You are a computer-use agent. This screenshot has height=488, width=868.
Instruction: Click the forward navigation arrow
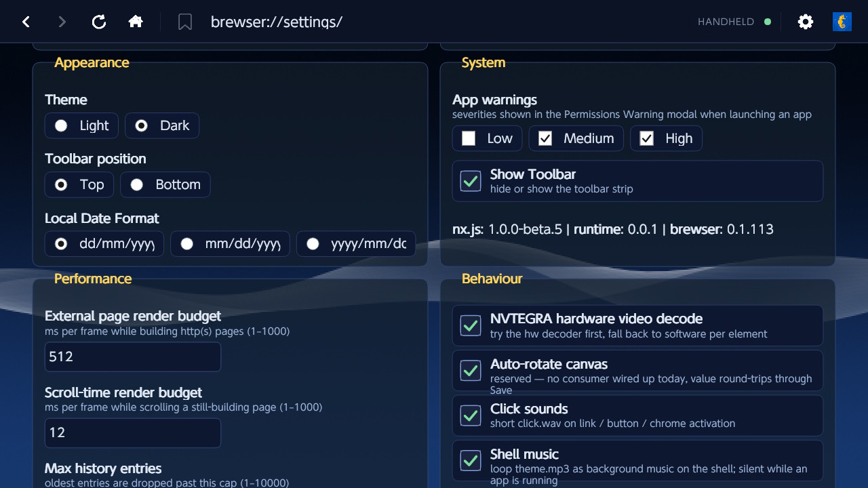coord(62,22)
